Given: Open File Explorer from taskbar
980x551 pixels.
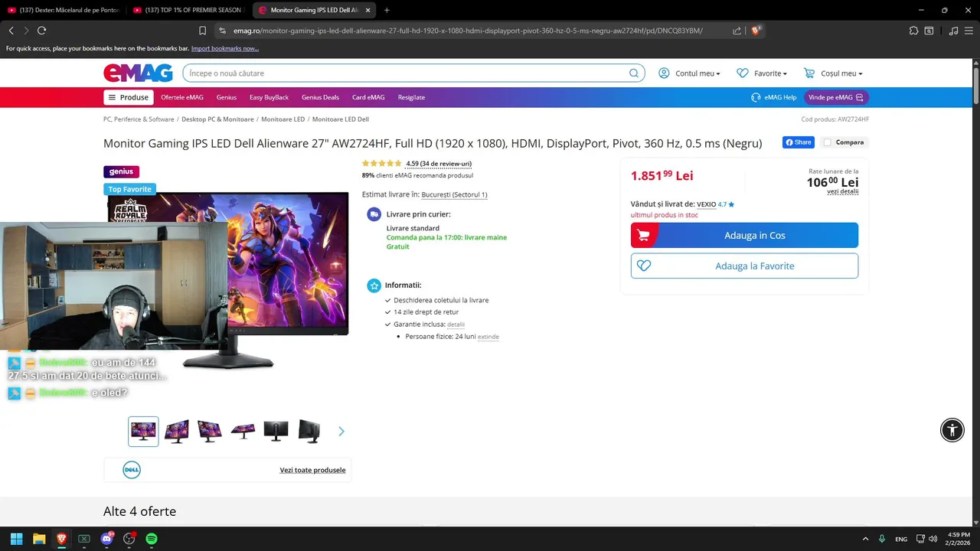Looking at the screenshot, I should (39, 539).
